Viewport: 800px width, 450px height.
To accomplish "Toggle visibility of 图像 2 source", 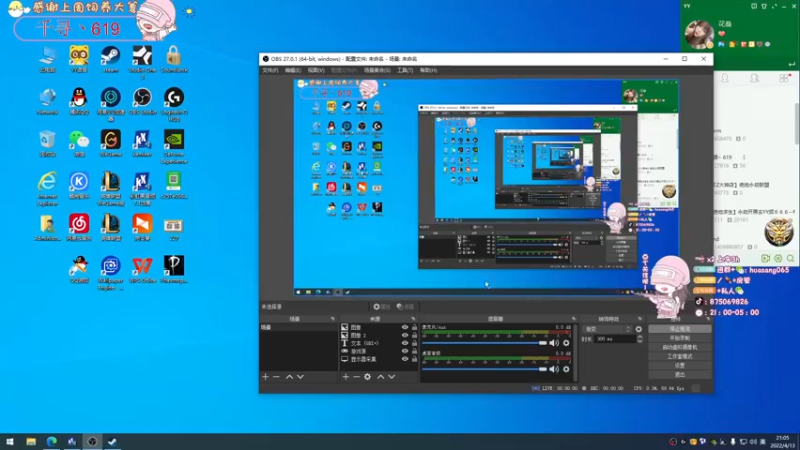I will click(x=405, y=335).
